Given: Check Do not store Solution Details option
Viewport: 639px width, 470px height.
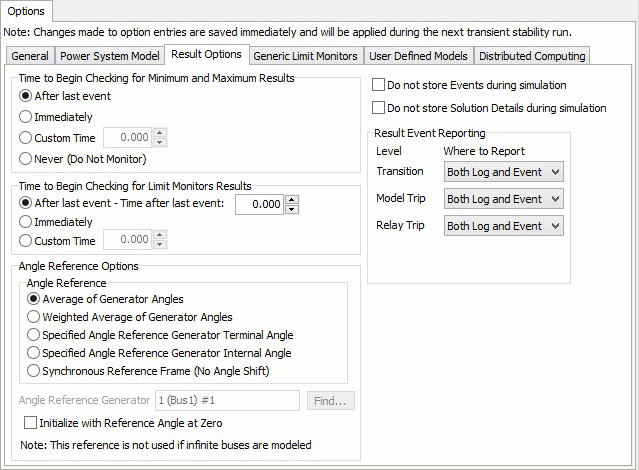Looking at the screenshot, I should click(x=379, y=108).
